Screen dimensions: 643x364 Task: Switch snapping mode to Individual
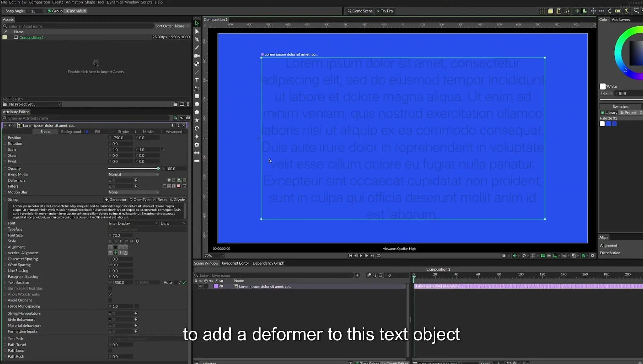tap(76, 11)
